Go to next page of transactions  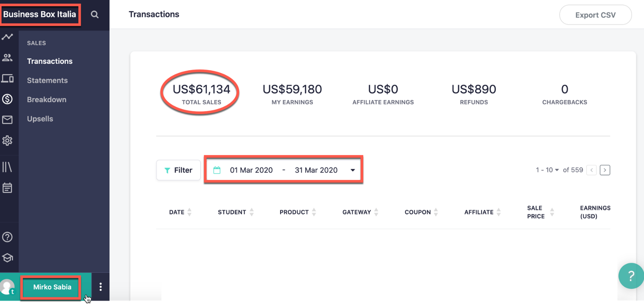pyautogui.click(x=605, y=170)
